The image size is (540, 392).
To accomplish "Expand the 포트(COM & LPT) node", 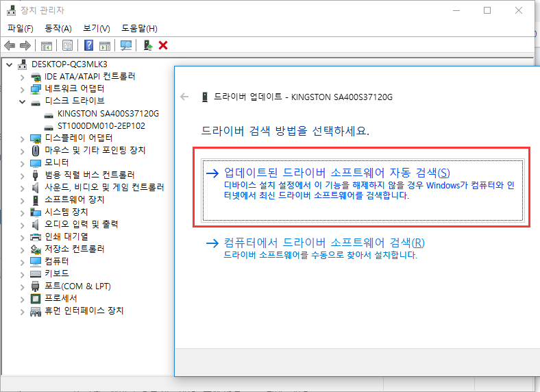I will pos(23,287).
